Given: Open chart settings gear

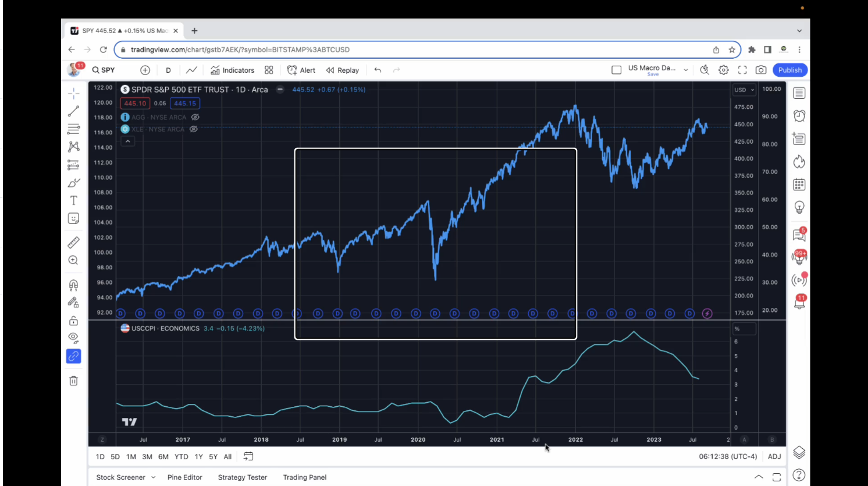Looking at the screenshot, I should click(724, 70).
